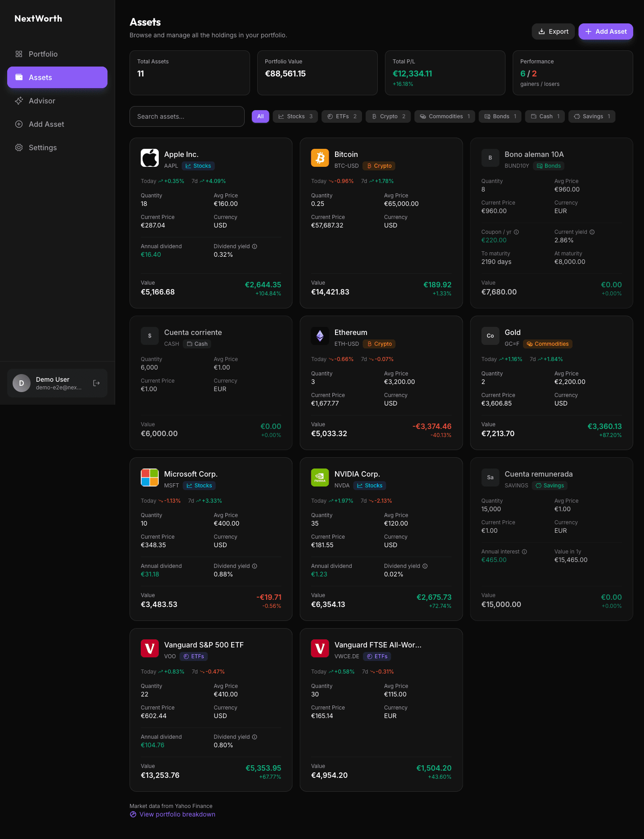Click the Vanguard S&P 500 ETF title
This screenshot has height=839, width=644.
204,645
